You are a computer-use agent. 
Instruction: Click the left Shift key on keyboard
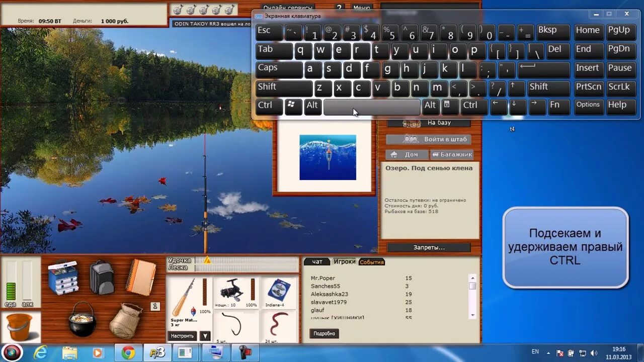point(284,88)
